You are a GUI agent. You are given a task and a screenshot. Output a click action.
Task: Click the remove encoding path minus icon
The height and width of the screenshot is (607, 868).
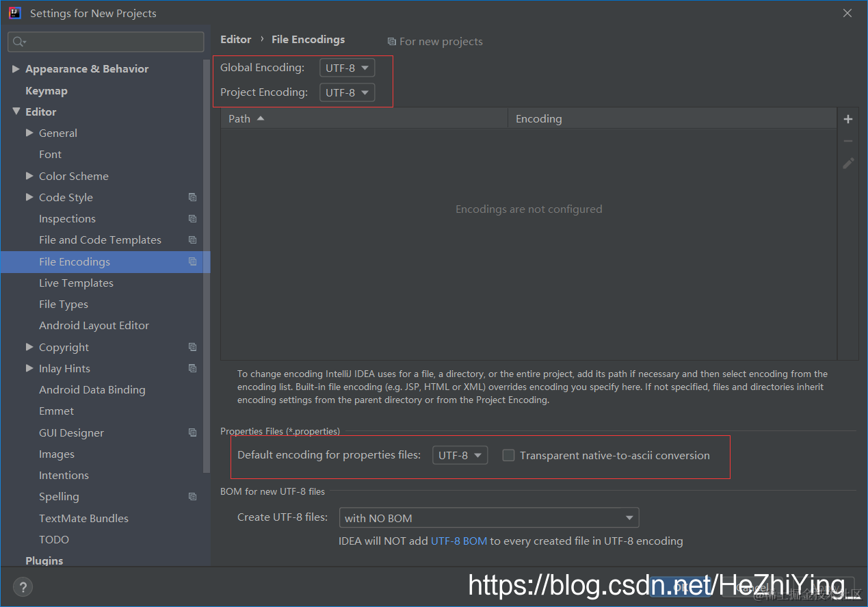848,141
